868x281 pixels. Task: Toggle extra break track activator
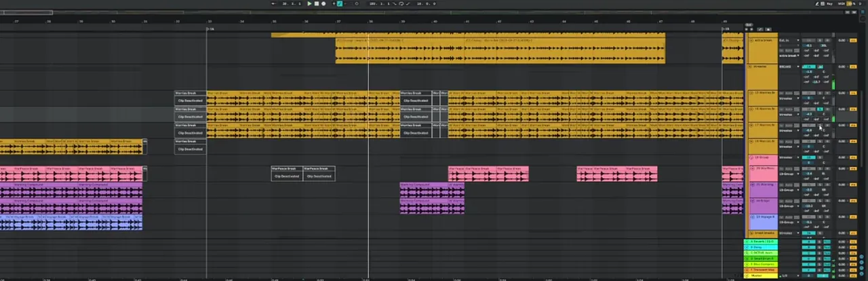pyautogui.click(x=808, y=41)
